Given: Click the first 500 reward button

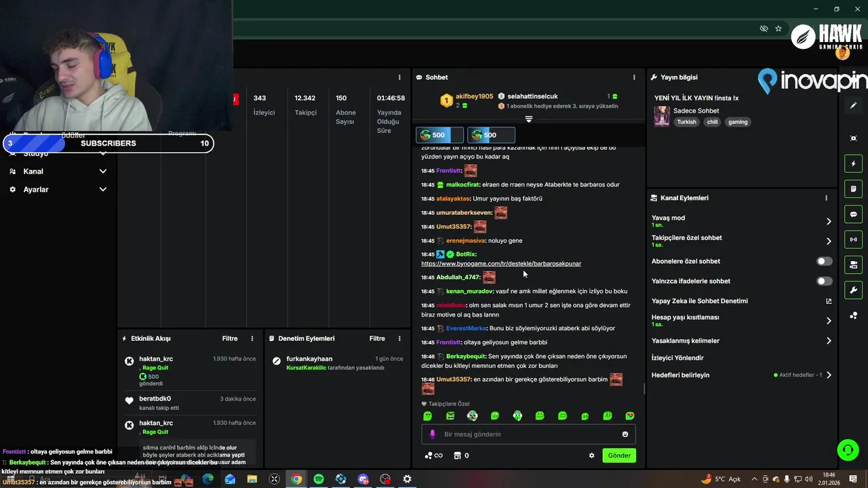Looking at the screenshot, I should [440, 135].
